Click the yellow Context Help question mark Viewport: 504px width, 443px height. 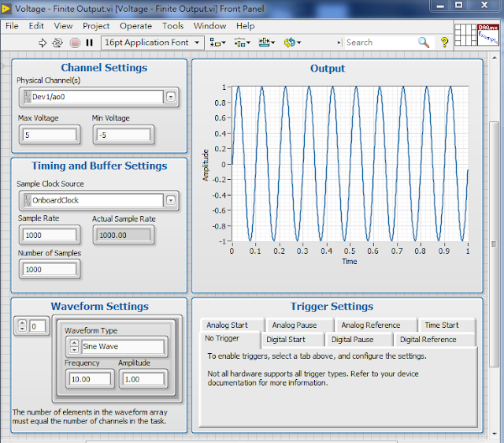click(444, 42)
